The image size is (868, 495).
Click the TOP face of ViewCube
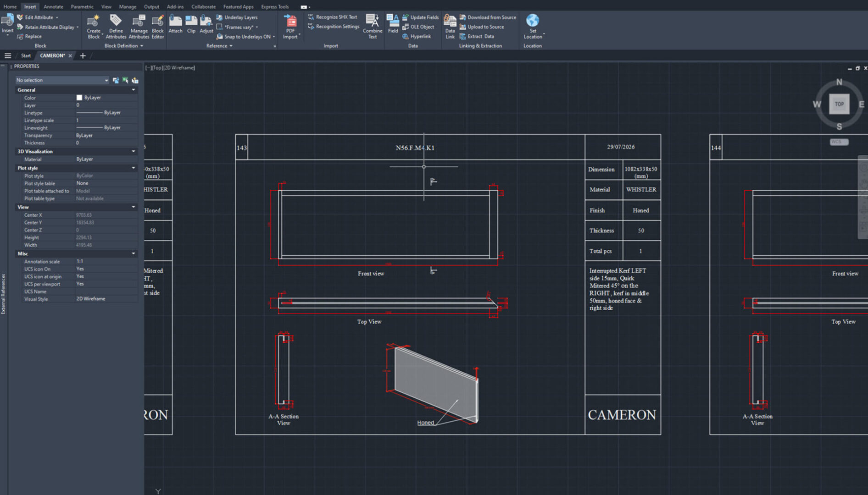tap(839, 104)
